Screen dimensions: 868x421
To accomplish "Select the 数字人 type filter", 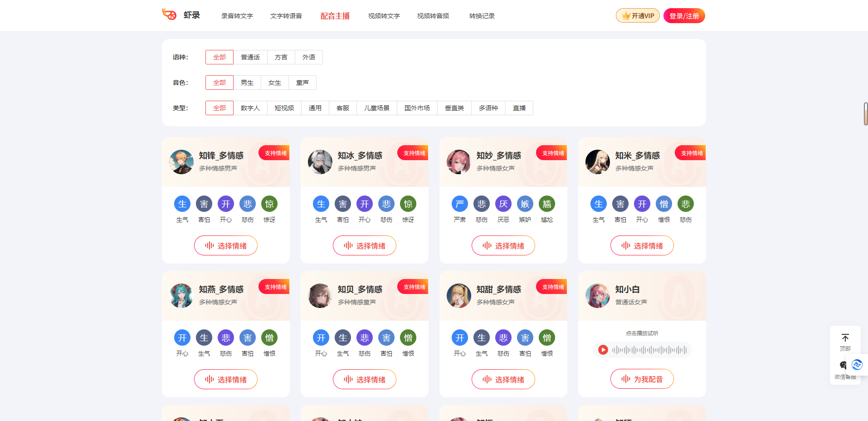I will [250, 108].
